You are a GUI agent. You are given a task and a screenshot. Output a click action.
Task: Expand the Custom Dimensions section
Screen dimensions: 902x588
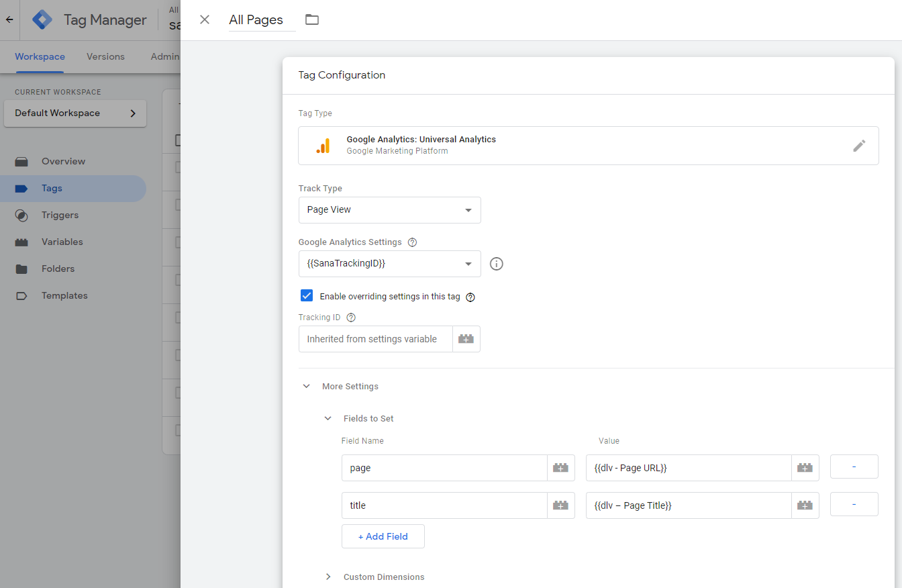328,577
